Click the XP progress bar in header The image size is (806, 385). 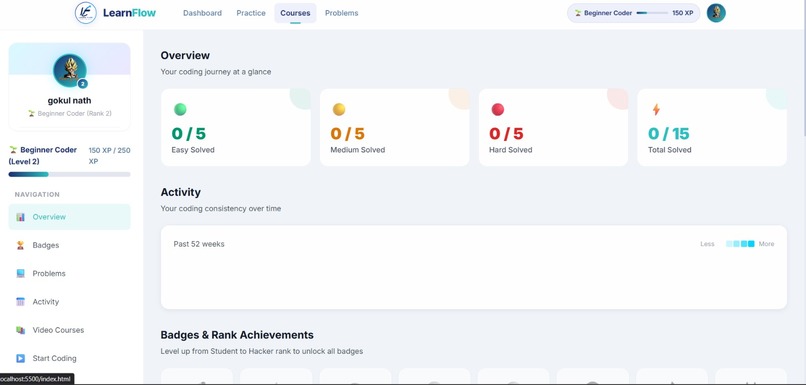pos(652,13)
